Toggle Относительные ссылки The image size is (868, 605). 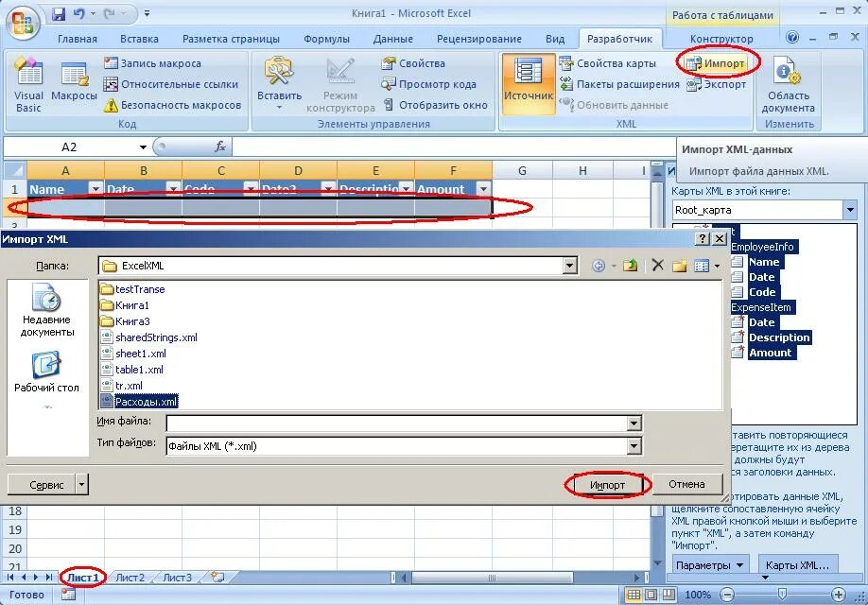[171, 84]
